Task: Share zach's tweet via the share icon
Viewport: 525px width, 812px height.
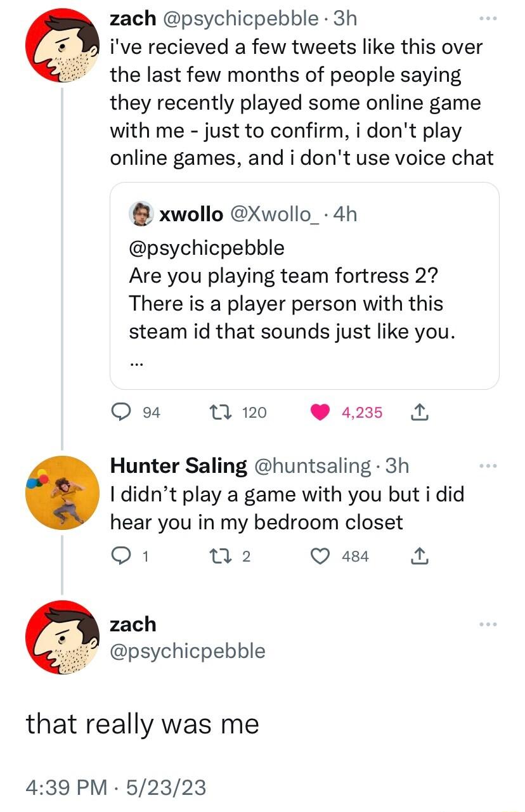Action: tap(420, 413)
